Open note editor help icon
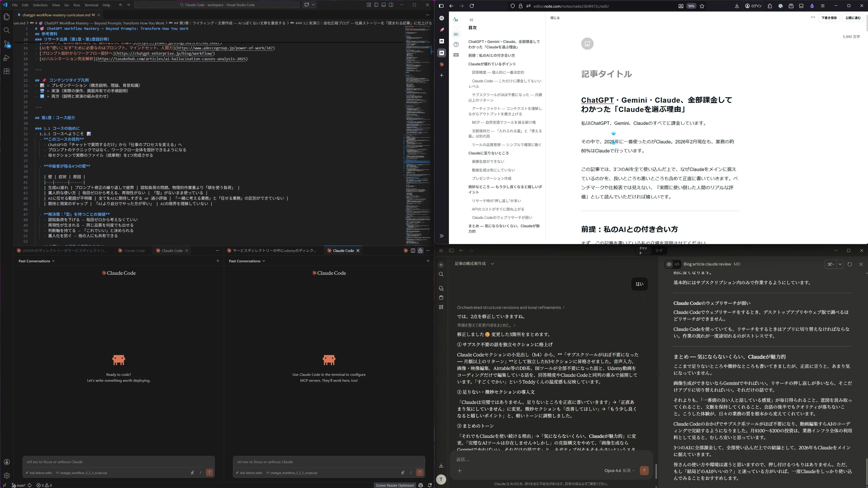Screen dimensions: 868x488 [456, 45]
